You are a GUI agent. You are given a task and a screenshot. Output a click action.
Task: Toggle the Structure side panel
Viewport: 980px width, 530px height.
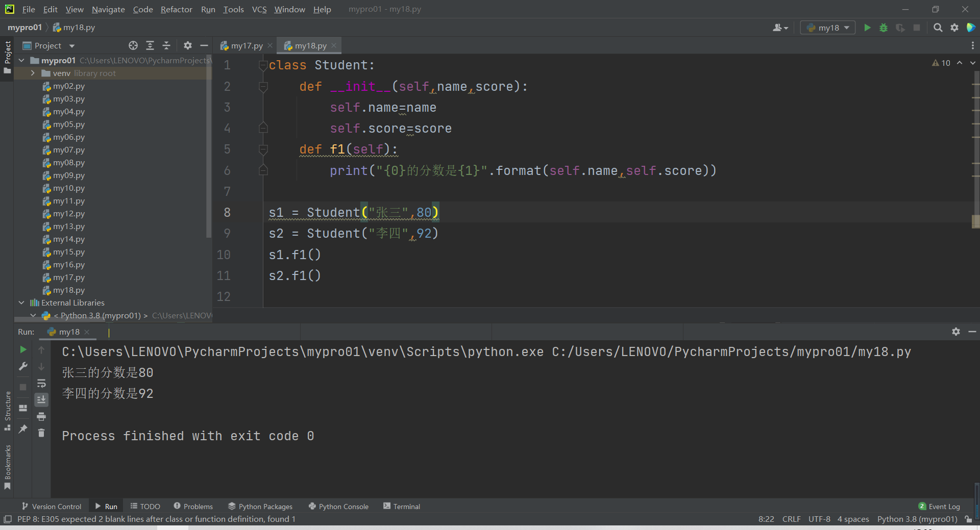tap(7, 411)
